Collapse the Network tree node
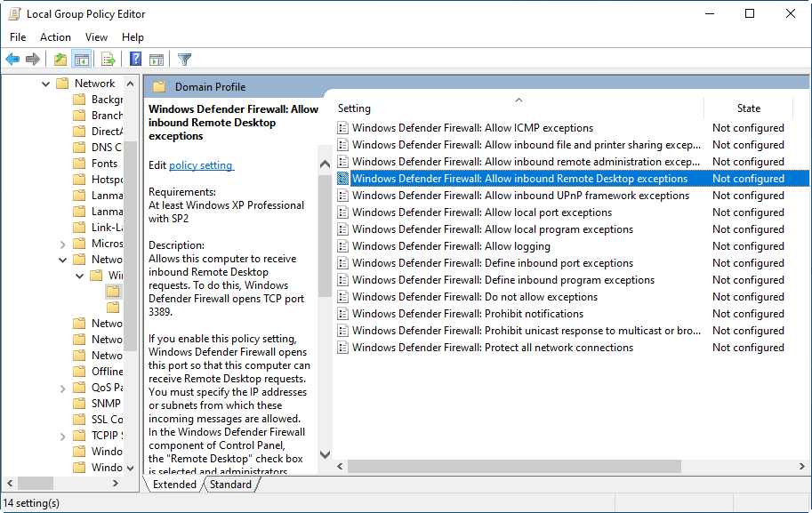The width and height of the screenshot is (812, 513). click(46, 84)
